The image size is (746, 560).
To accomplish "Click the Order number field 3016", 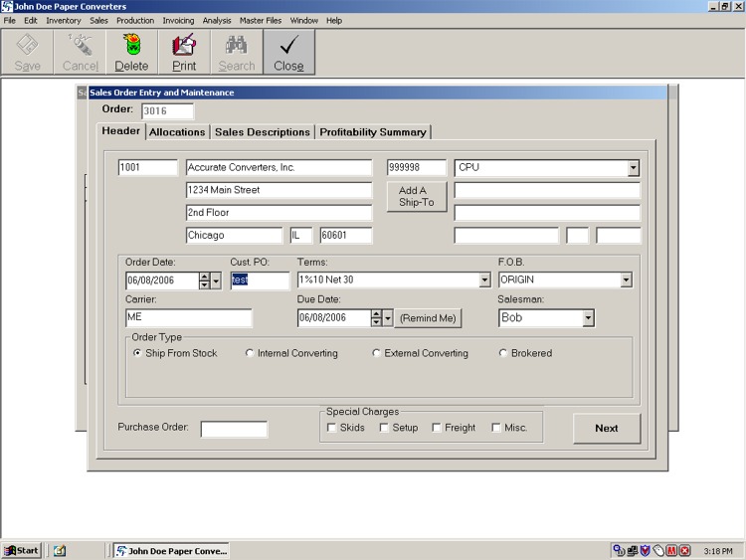I will tap(167, 111).
